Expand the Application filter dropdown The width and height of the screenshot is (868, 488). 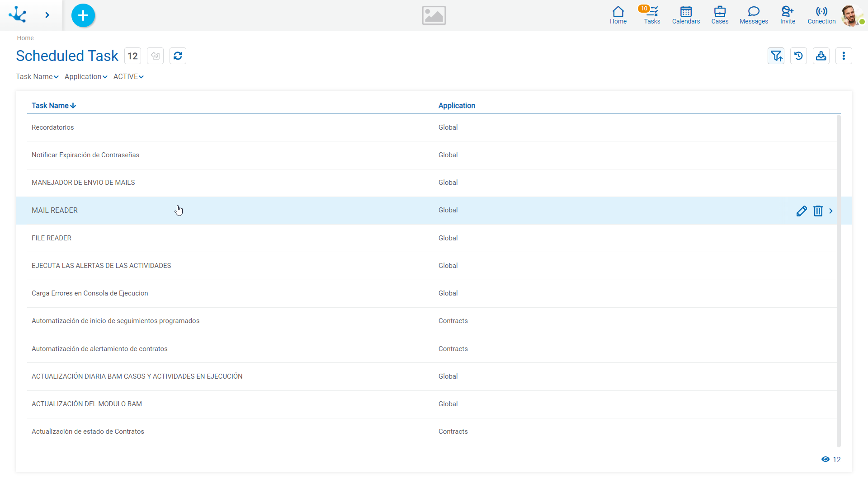86,77
